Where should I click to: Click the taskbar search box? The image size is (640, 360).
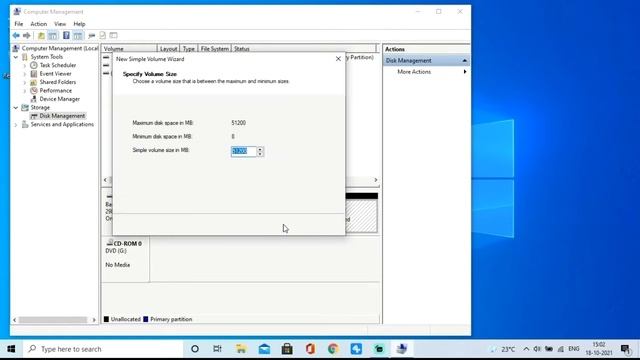[x=102, y=349]
